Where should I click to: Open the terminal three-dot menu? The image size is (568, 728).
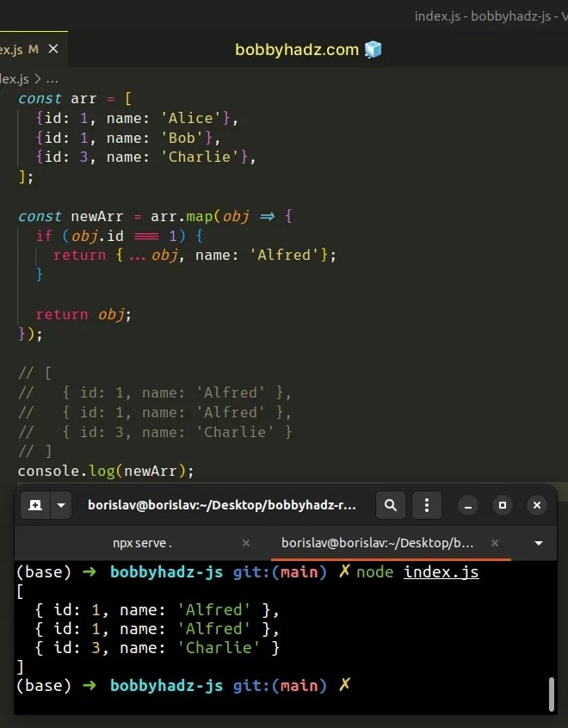coord(426,504)
